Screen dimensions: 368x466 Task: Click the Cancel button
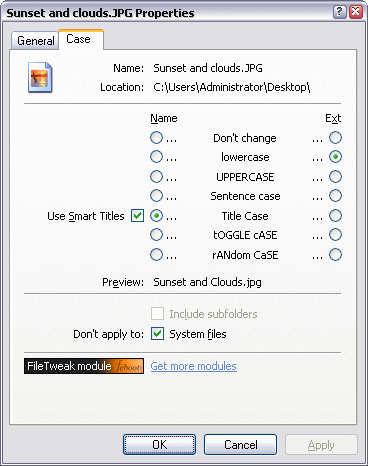point(240,444)
